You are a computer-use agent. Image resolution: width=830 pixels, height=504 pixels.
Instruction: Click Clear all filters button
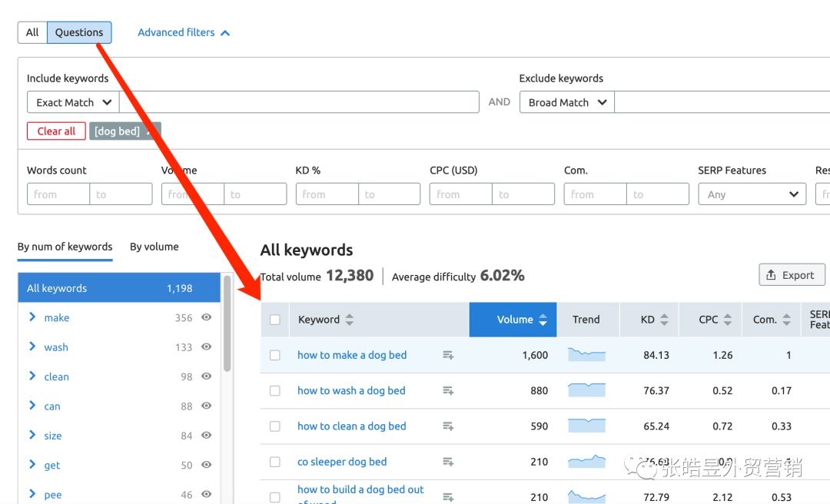pos(56,131)
